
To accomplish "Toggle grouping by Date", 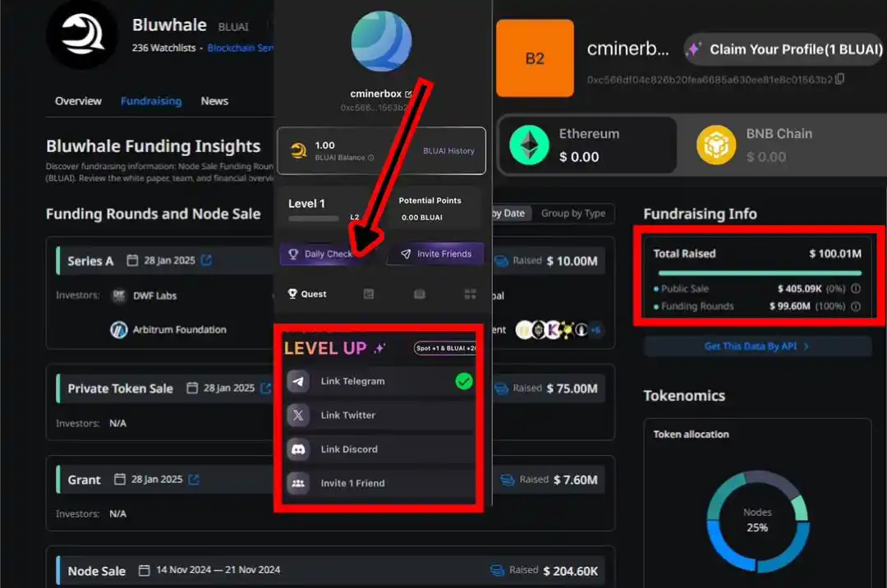I will point(512,214).
